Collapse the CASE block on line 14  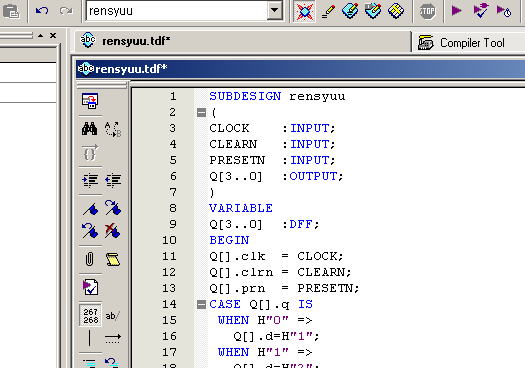click(x=201, y=304)
